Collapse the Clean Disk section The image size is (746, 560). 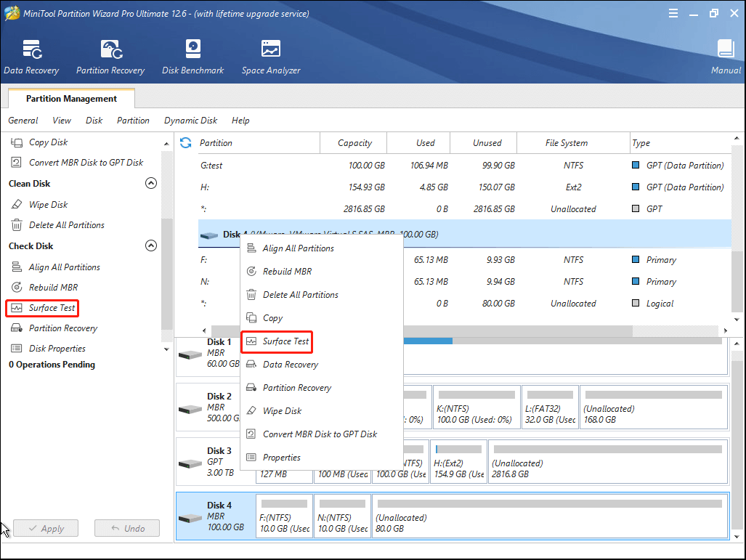151,183
